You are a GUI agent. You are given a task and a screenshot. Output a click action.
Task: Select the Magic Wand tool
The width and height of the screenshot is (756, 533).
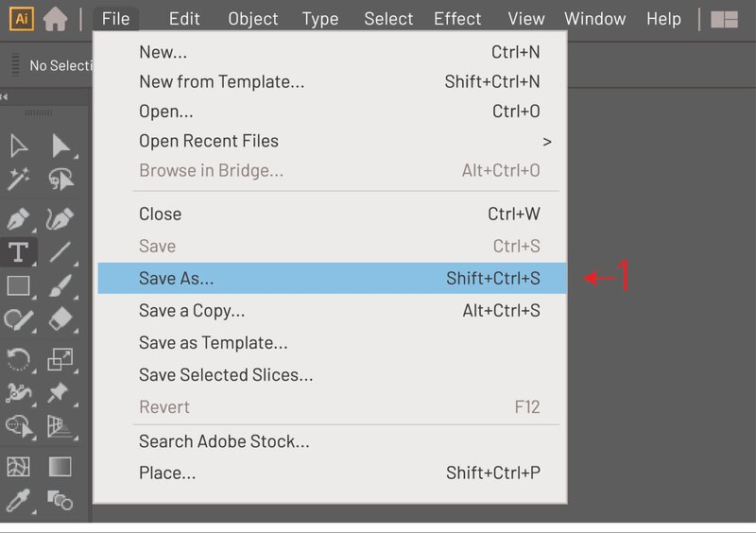(19, 178)
